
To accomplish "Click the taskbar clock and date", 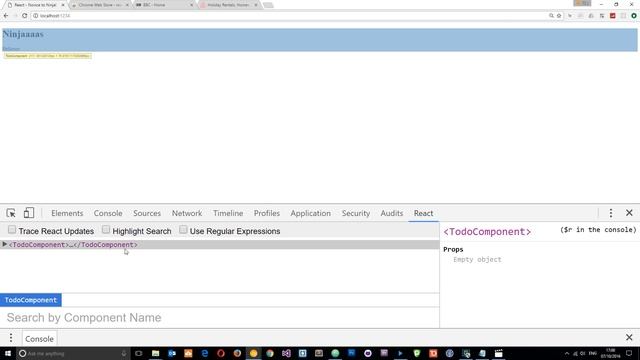I will [x=611, y=353].
